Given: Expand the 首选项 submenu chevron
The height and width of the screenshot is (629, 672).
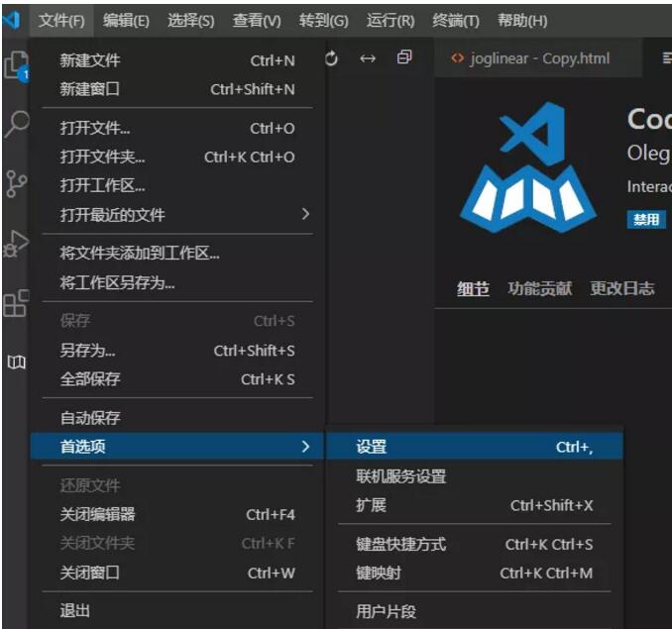Looking at the screenshot, I should pyautogui.click(x=305, y=447).
